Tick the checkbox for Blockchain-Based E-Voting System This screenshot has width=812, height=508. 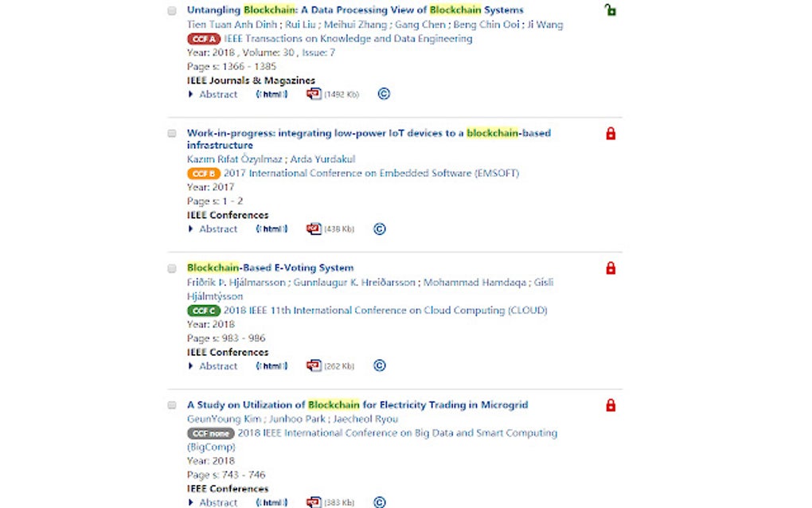[171, 268]
